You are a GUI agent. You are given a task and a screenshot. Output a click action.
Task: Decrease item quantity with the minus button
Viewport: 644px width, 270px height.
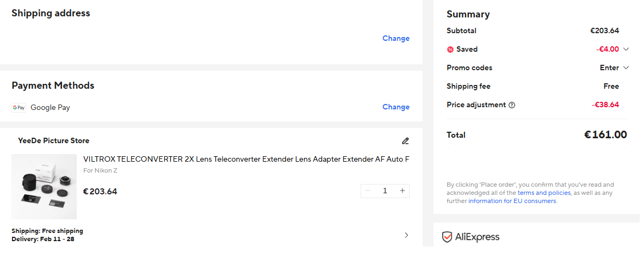(368, 191)
